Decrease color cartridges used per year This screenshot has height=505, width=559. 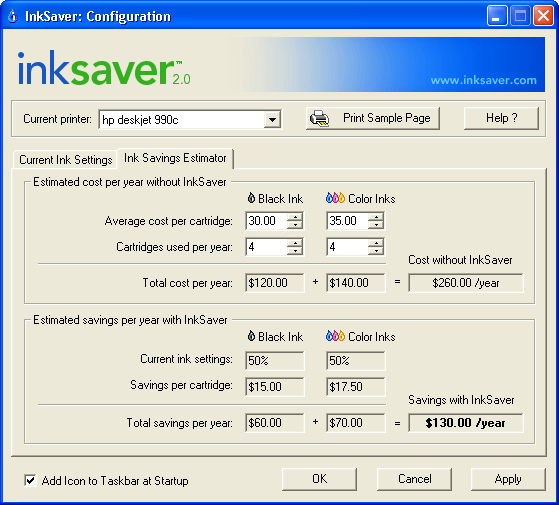pyautogui.click(x=376, y=251)
